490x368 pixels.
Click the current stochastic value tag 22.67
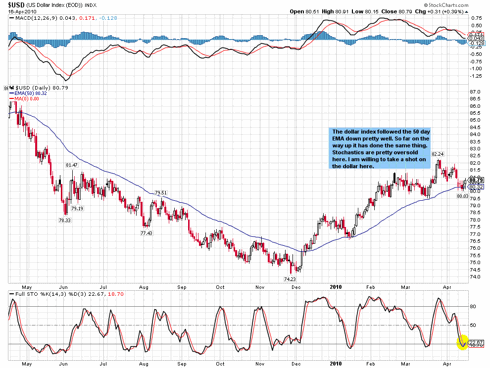(x=476, y=343)
